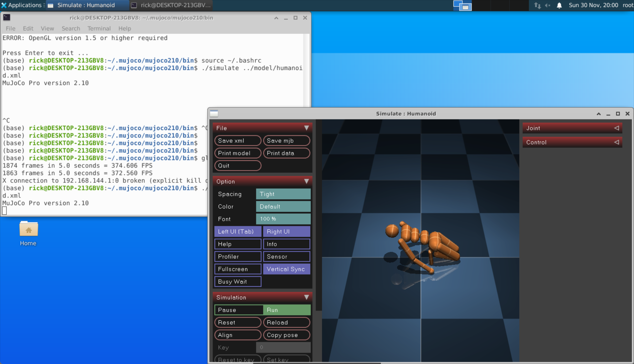The width and height of the screenshot is (634, 364).
Task: Click the terminal window icon in titlebar
Action: 7,18
